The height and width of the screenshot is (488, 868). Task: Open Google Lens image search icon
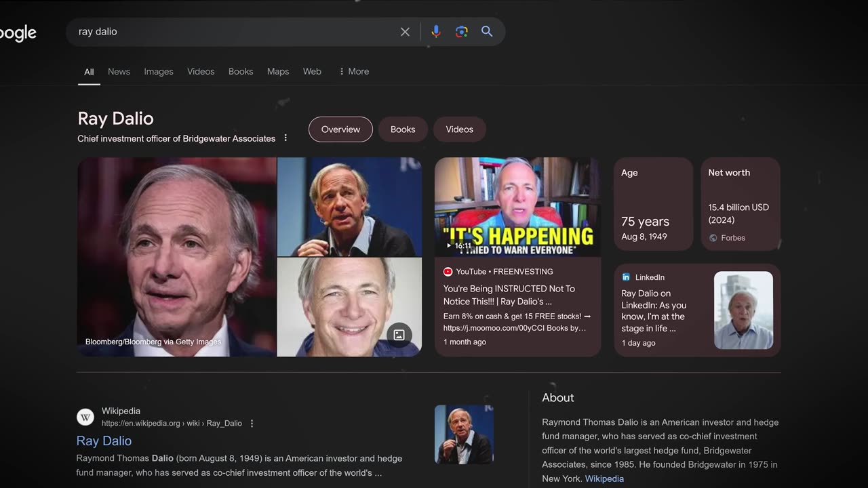pyautogui.click(x=462, y=32)
